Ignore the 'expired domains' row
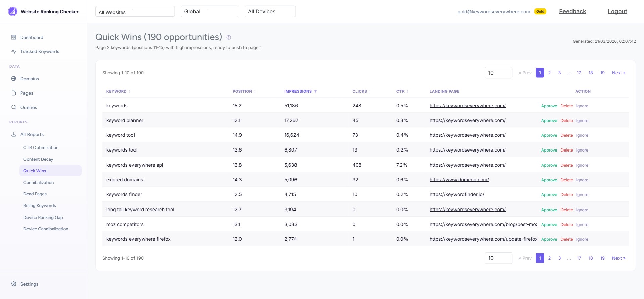Screen dimensions: 644x299 point(582,180)
